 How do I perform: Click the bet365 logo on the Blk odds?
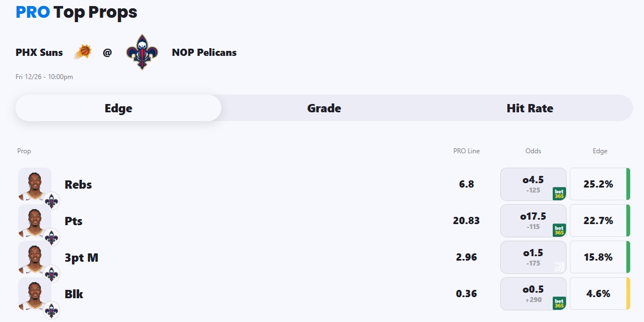pyautogui.click(x=559, y=303)
